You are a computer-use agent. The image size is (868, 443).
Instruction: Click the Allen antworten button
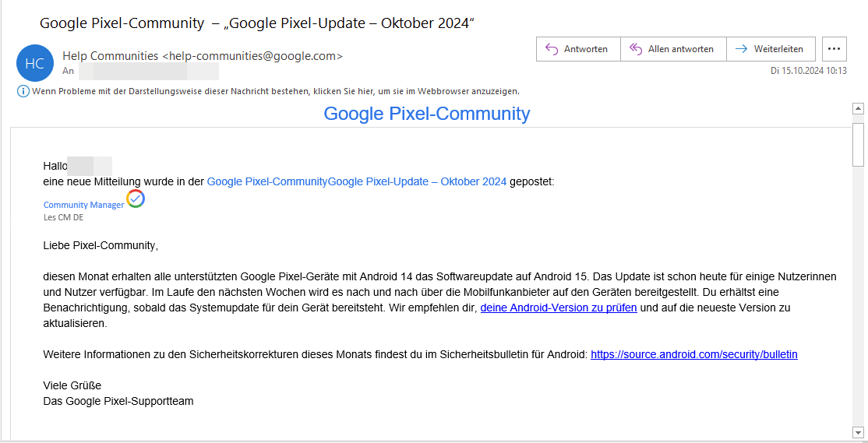[x=672, y=49]
